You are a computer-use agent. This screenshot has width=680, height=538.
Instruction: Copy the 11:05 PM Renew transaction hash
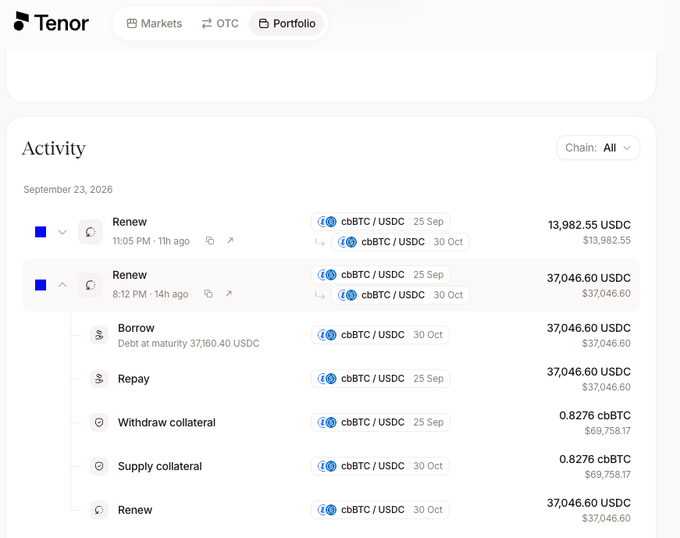(210, 241)
